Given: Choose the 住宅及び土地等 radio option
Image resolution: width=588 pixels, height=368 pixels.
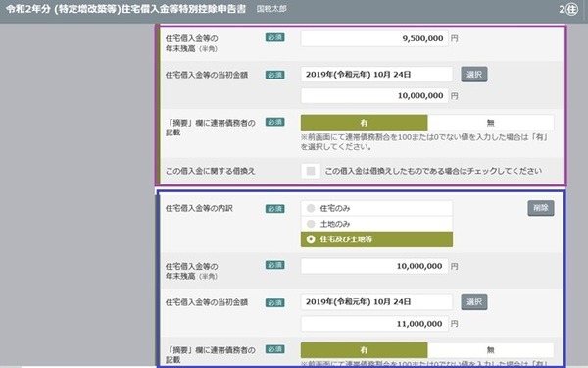Looking at the screenshot, I should pyautogui.click(x=376, y=239).
